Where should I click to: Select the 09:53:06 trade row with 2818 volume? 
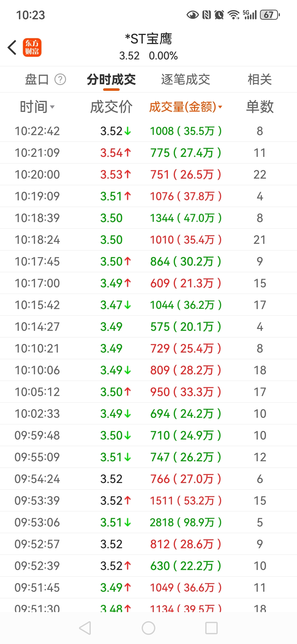coord(148,522)
